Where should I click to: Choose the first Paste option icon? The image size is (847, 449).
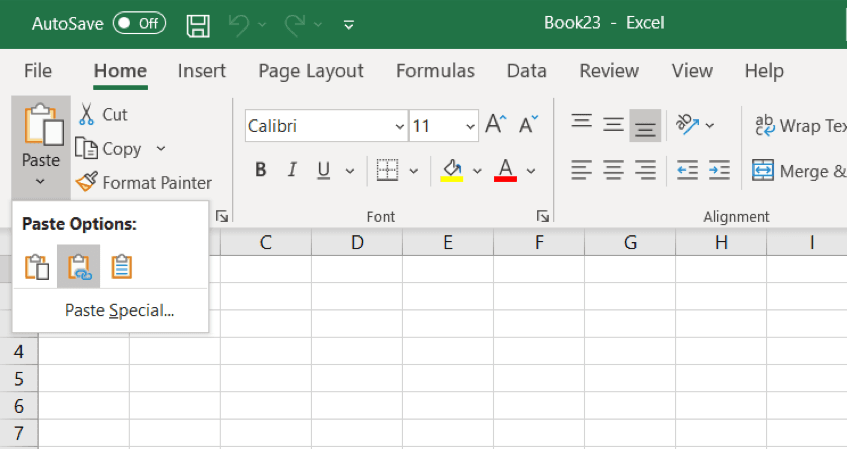(37, 266)
